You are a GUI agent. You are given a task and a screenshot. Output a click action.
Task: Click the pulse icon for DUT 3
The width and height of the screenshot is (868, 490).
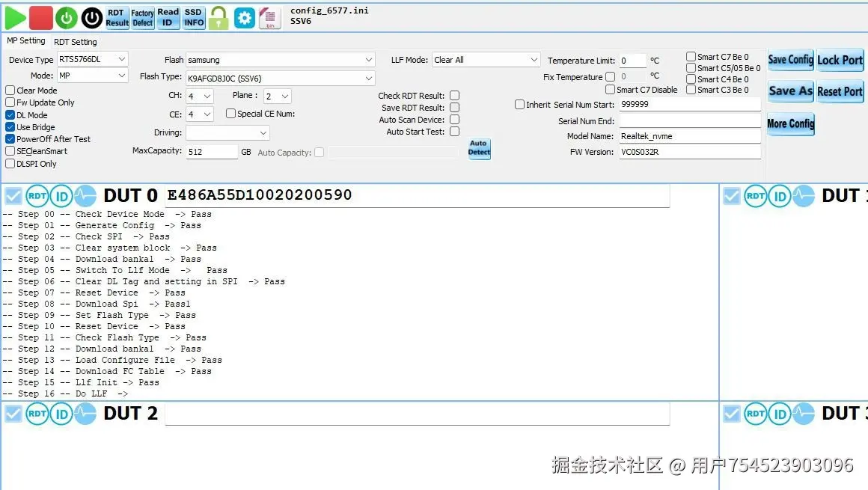pyautogui.click(x=803, y=414)
